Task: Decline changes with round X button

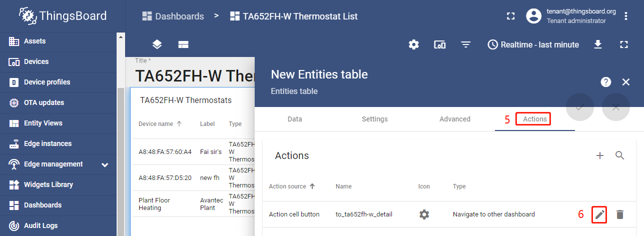Action: coord(616,107)
